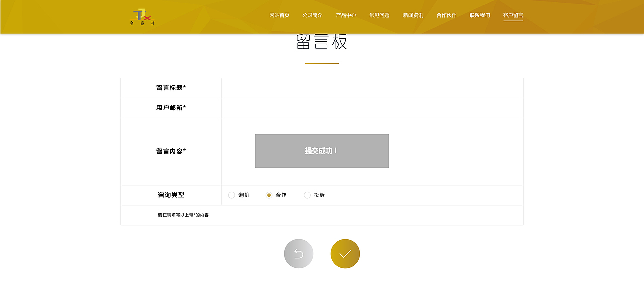Viewport: 644px width, 302px height.
Task: Choose the 投诉 radio button
Action: click(307, 195)
